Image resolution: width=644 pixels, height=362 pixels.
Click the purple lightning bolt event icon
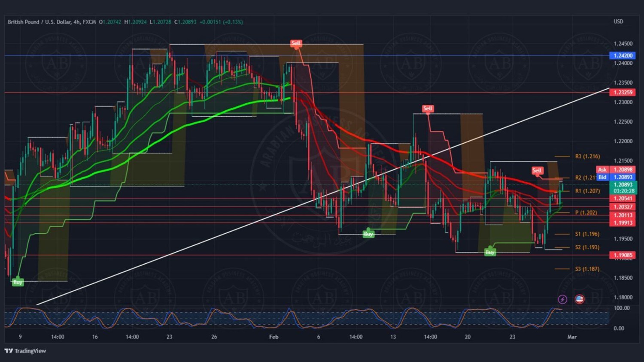point(562,299)
